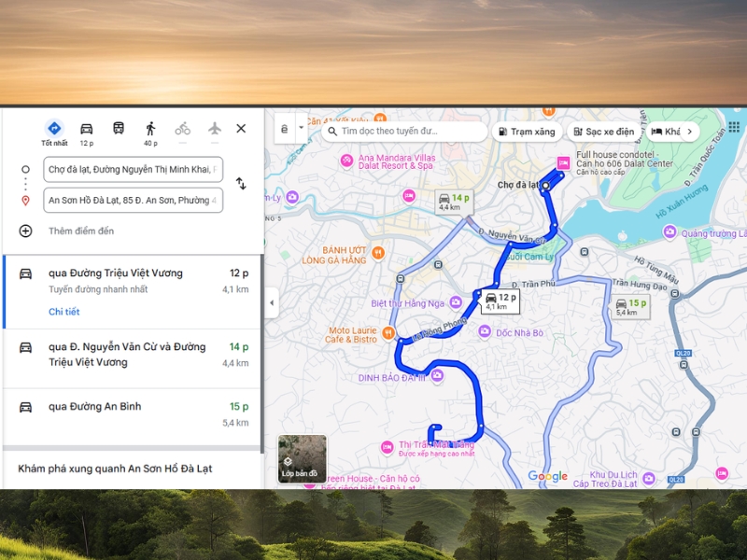Collapse the side panel using arrow handle
Viewport: 747px width, 560px height.
point(272,303)
